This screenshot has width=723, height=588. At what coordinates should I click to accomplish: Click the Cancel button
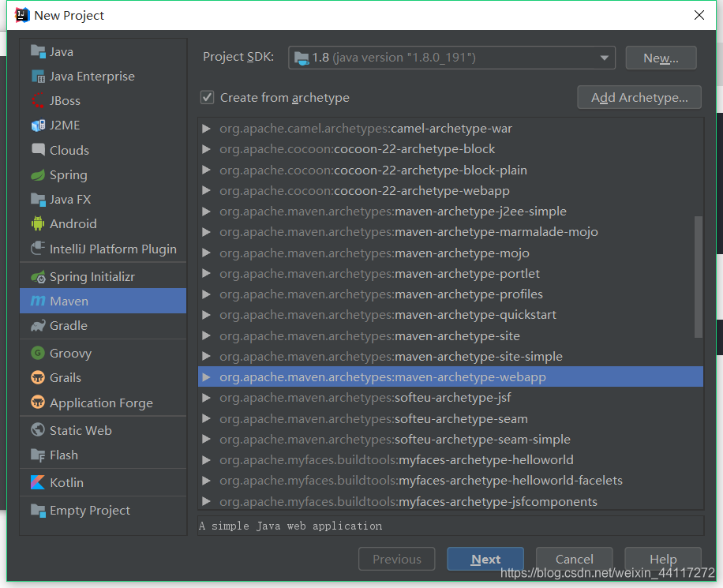[574, 559]
